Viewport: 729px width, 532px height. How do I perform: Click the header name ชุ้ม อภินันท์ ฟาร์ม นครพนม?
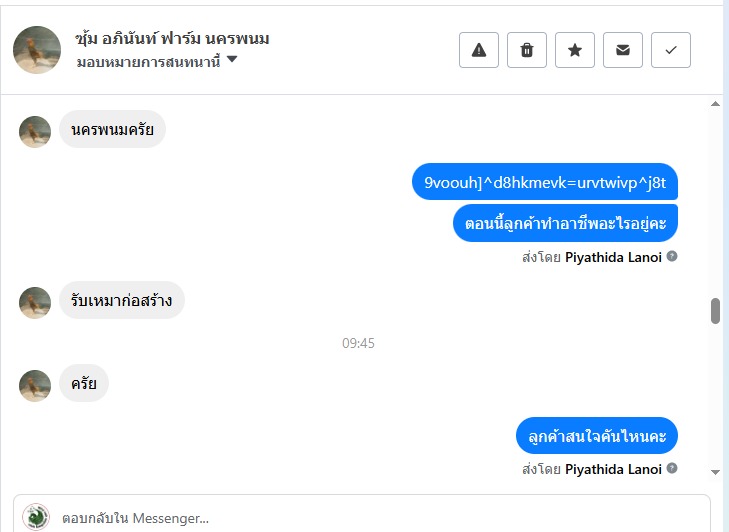click(172, 39)
